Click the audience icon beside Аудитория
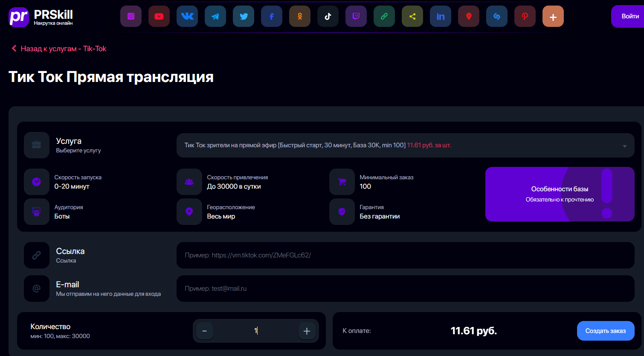 coord(37,212)
